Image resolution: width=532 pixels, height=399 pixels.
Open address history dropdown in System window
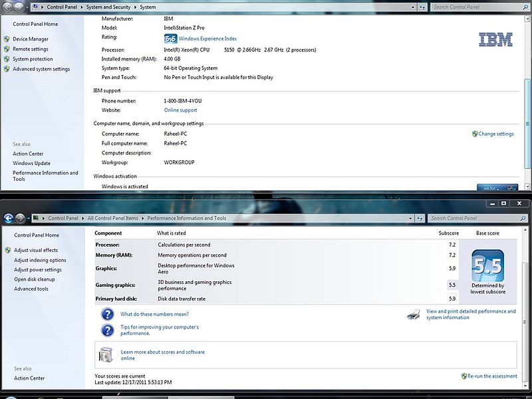coord(413,7)
